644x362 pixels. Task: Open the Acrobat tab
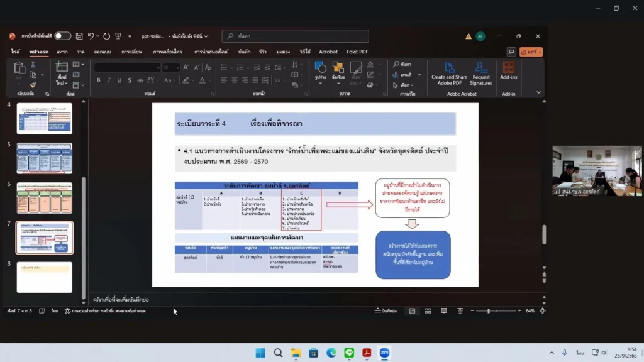click(328, 52)
